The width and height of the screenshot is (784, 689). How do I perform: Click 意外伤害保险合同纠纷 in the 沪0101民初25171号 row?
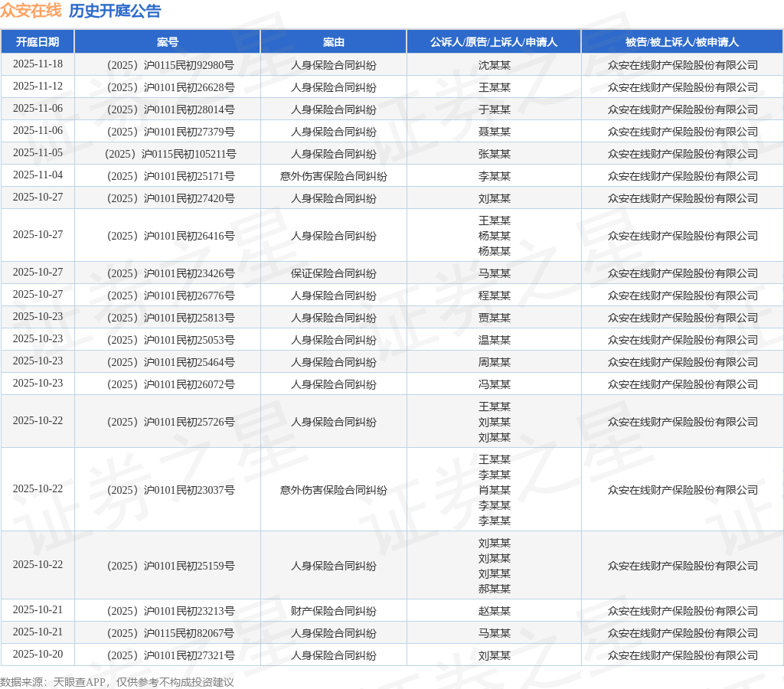point(334,176)
